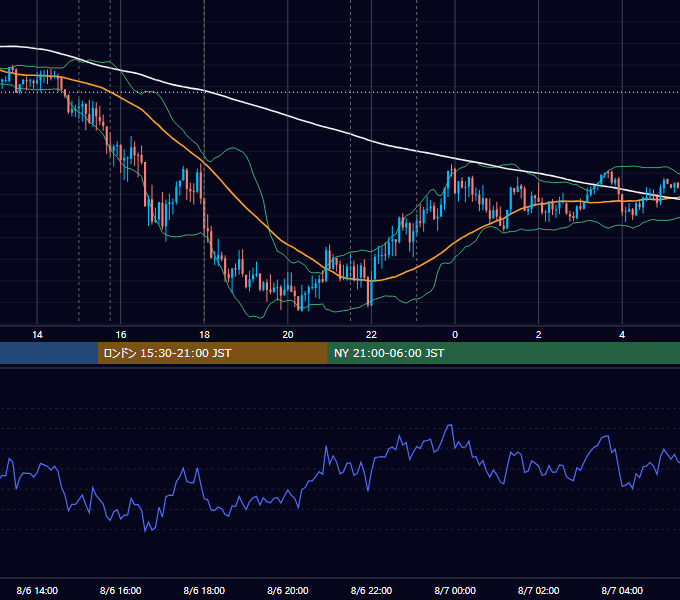Click the 8/6 14:00 label on indicator axis
Viewport: 680px width, 600px height.
[37, 590]
